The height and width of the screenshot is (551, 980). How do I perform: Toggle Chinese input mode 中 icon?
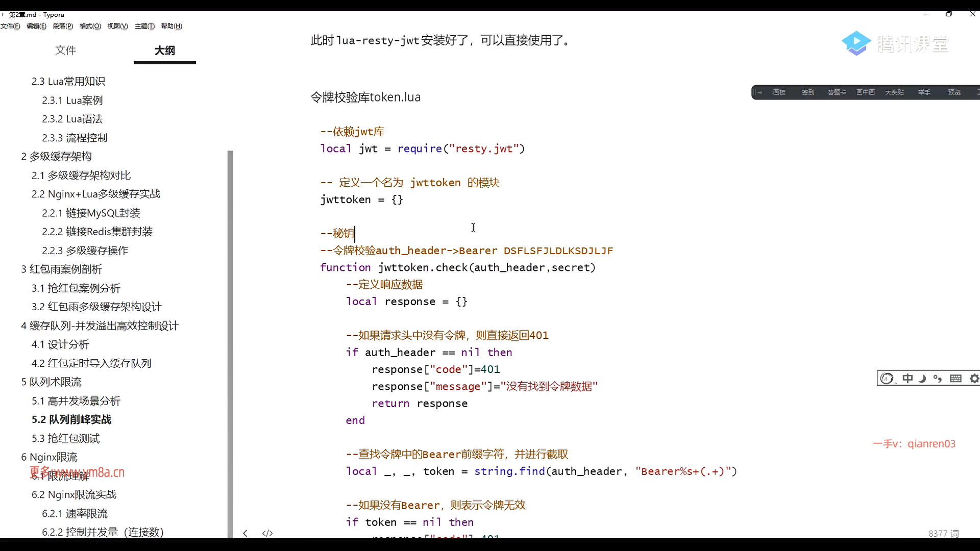click(x=907, y=379)
